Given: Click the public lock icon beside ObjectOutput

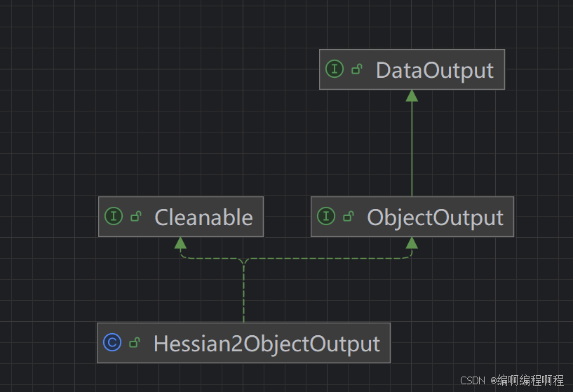Looking at the screenshot, I should (x=349, y=216).
